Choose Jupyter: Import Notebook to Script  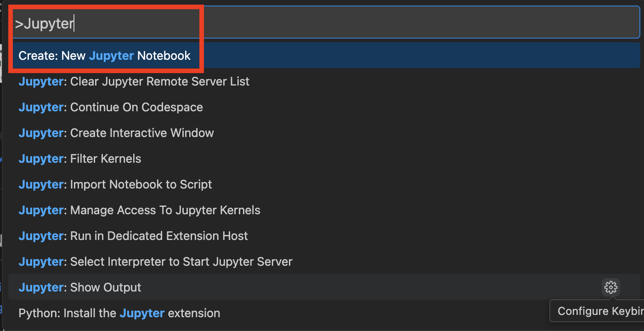click(324, 184)
